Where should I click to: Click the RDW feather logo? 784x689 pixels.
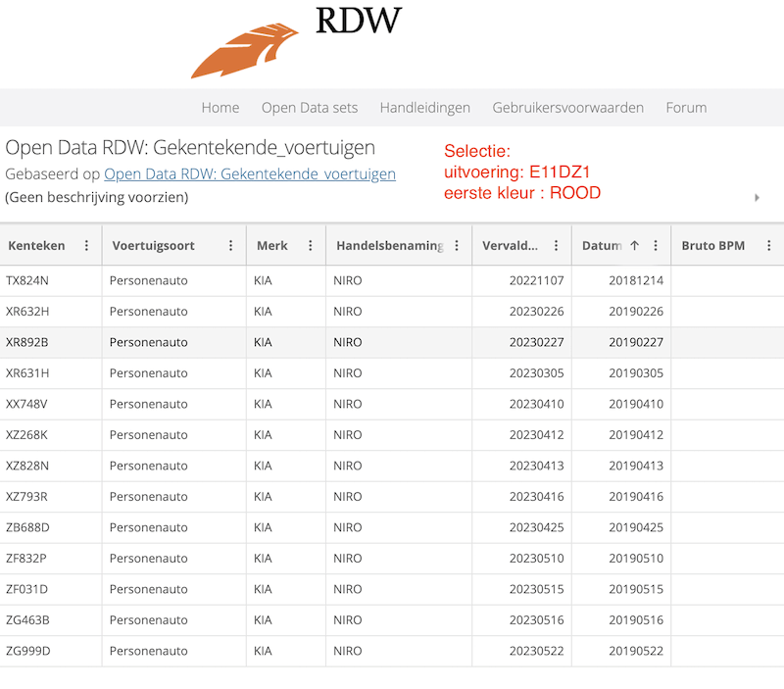(x=244, y=51)
